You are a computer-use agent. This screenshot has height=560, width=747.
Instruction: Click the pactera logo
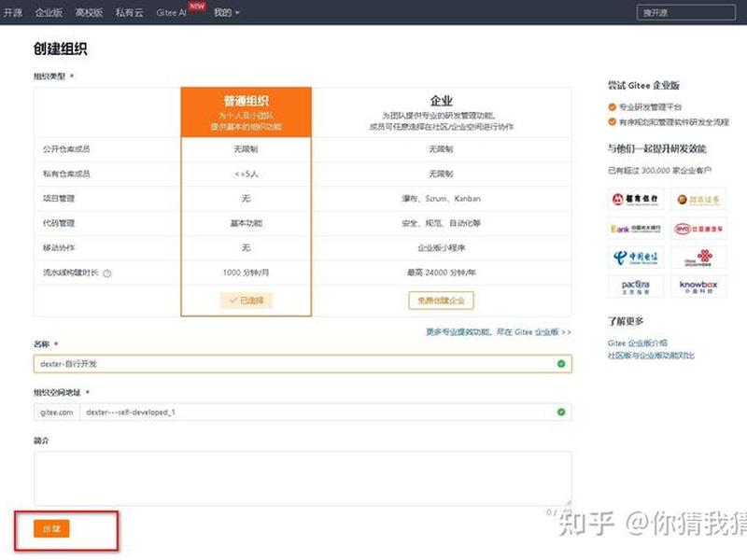tap(636, 287)
